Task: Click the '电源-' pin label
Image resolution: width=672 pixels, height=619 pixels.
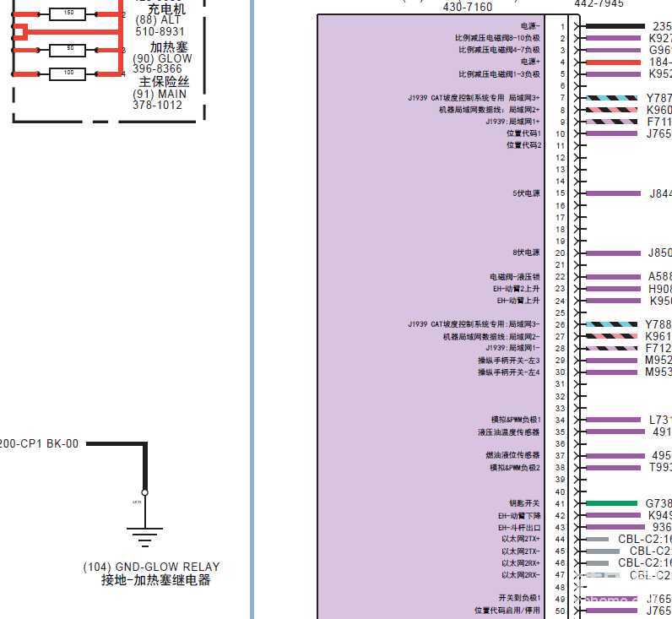Action: [530, 26]
